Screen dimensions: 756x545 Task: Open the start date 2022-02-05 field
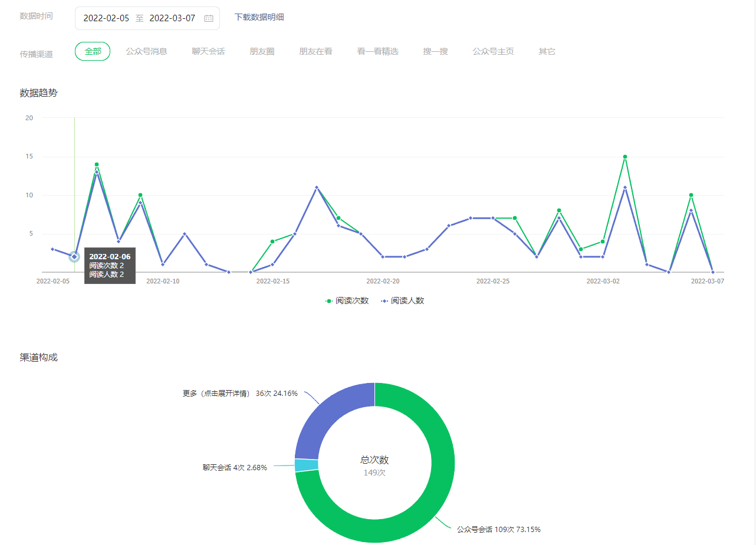106,18
